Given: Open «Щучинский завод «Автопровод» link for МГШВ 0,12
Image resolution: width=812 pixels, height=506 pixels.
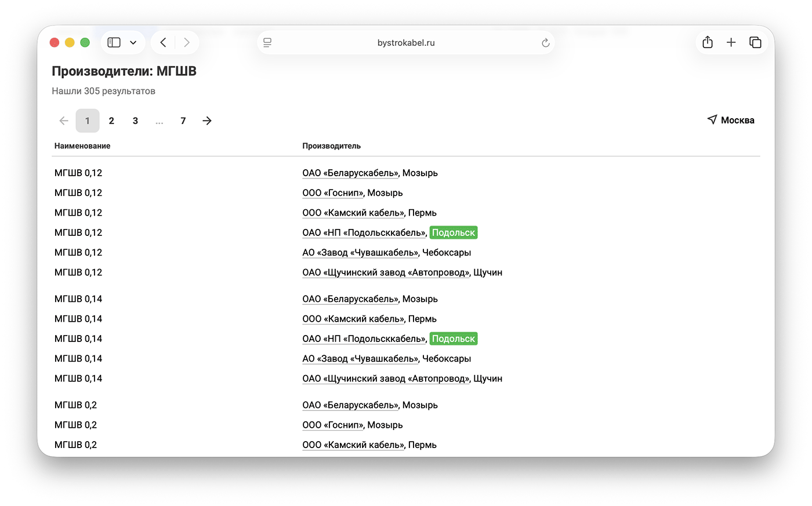Looking at the screenshot, I should click(x=386, y=272).
